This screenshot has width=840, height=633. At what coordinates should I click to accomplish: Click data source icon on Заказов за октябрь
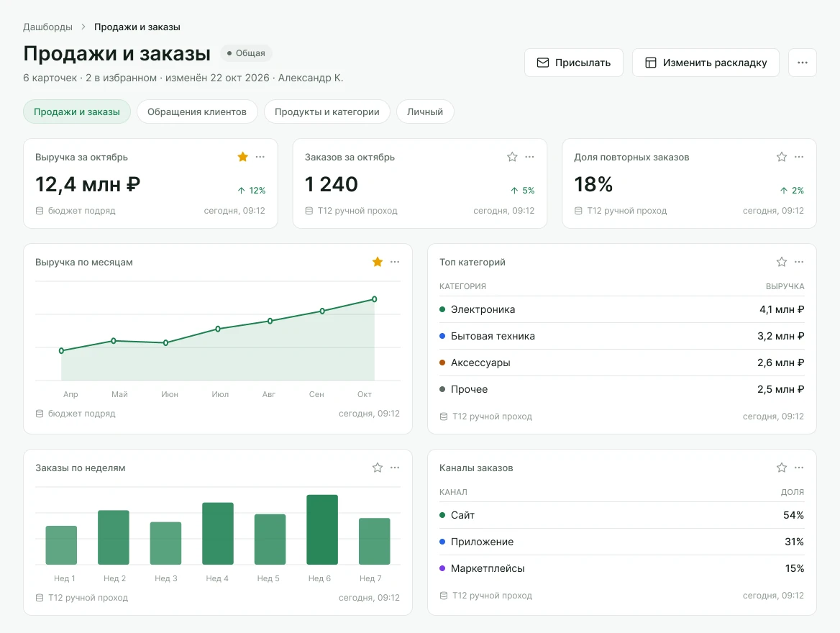(309, 211)
